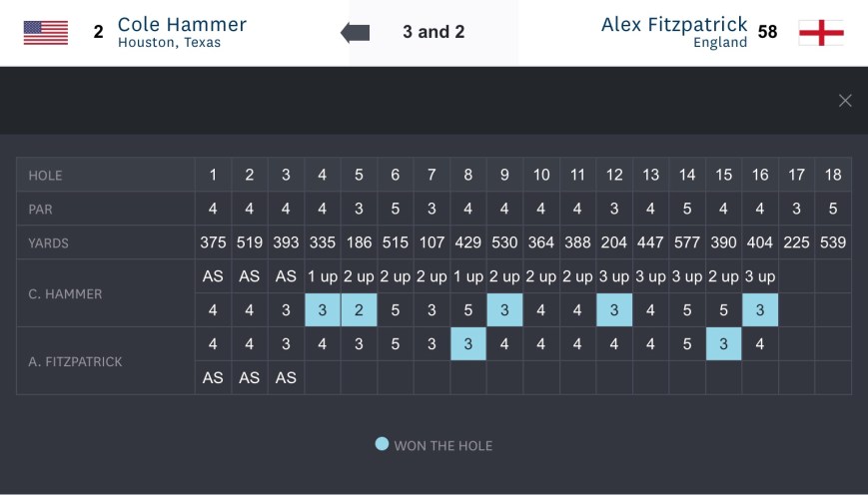Click the 3 and 2 match result
This screenshot has height=495, width=868.
tap(434, 32)
